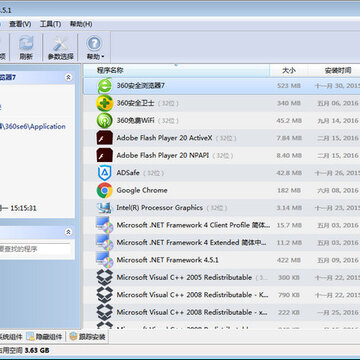
Task: Select the 360安全卫士 program icon
Action: [x=105, y=103]
